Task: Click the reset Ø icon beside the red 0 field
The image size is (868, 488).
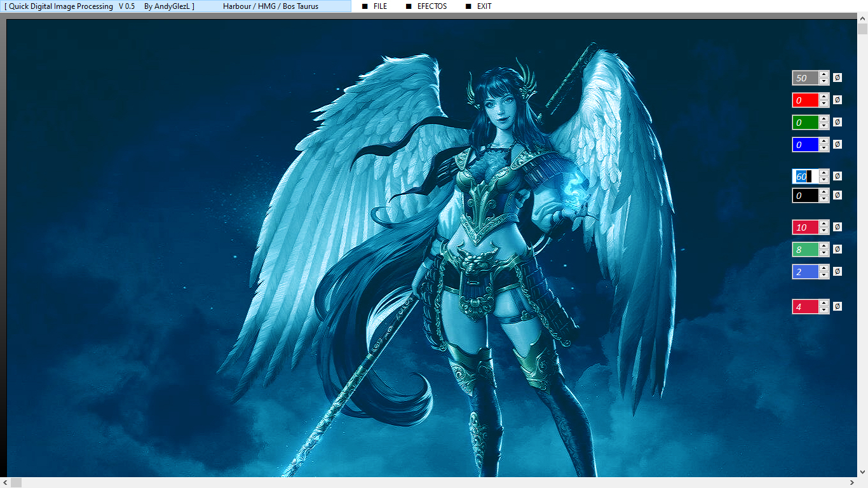Action: tap(837, 100)
